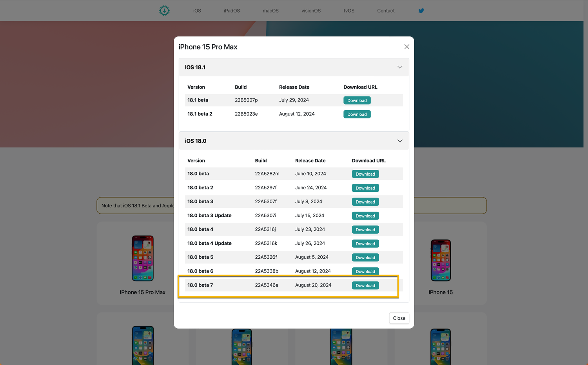
Task: Select build number 22A5338b
Action: pos(267,271)
